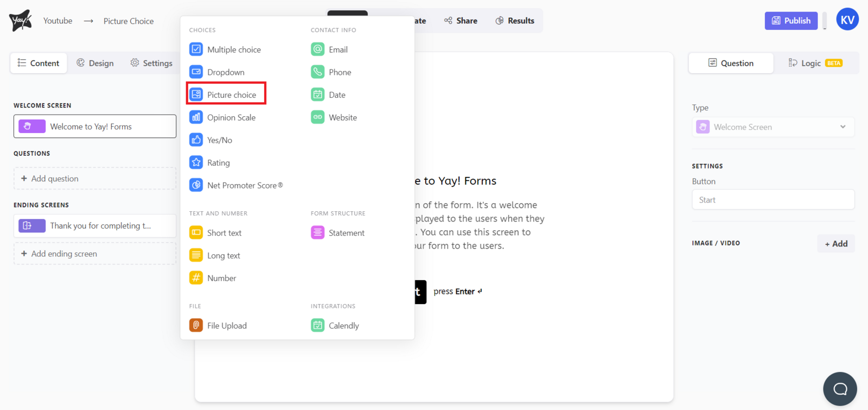Switch to the Design tab
This screenshot has height=410, width=868.
pos(95,63)
